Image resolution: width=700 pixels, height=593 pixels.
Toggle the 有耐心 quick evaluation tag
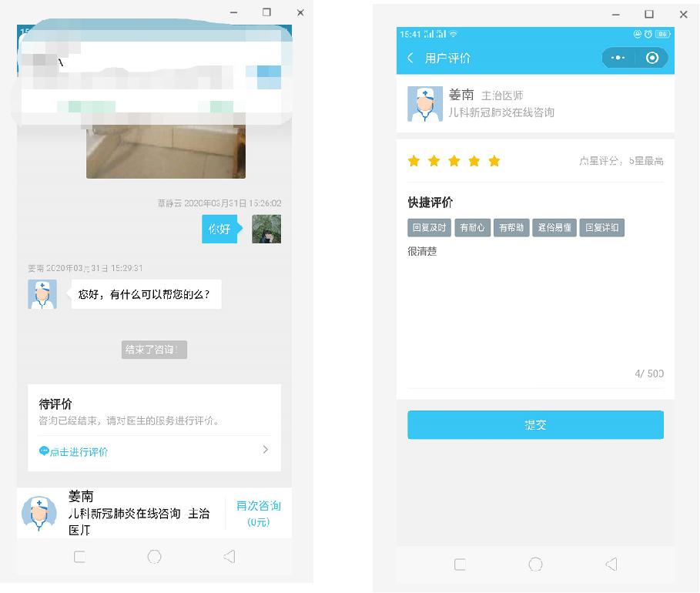(471, 227)
